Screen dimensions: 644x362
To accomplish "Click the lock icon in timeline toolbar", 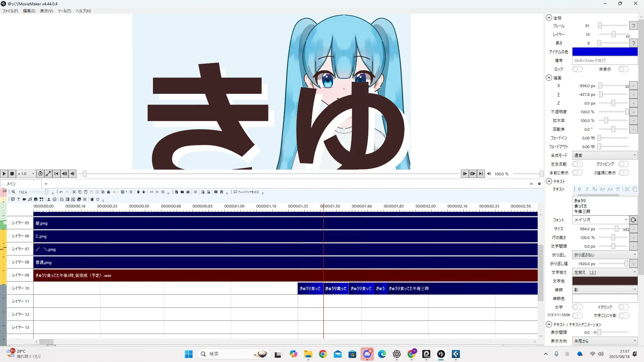I will click(x=108, y=192).
